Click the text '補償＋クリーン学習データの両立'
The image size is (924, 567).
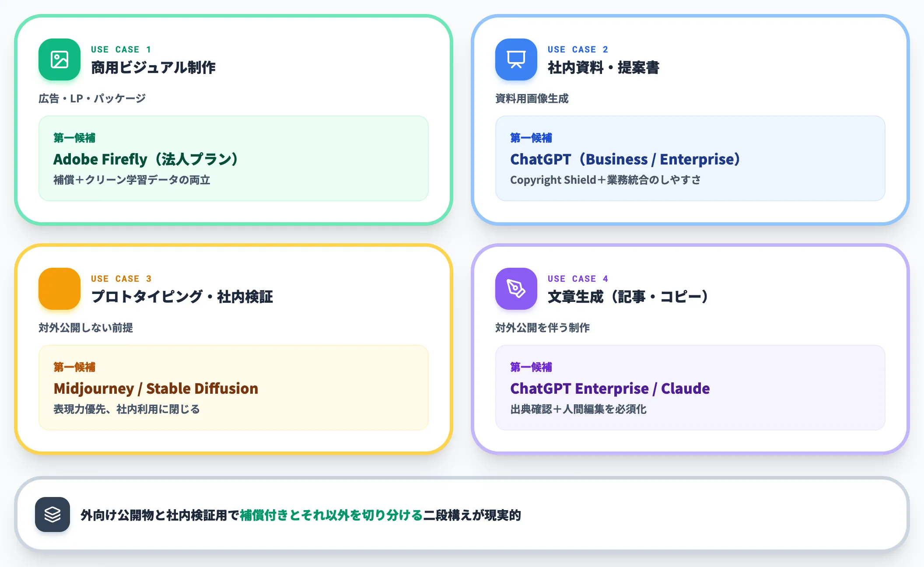132,180
